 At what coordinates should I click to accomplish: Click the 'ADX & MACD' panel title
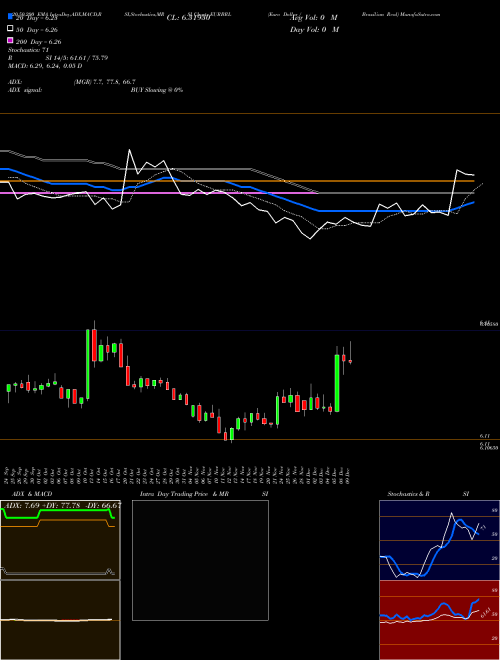click(32, 494)
